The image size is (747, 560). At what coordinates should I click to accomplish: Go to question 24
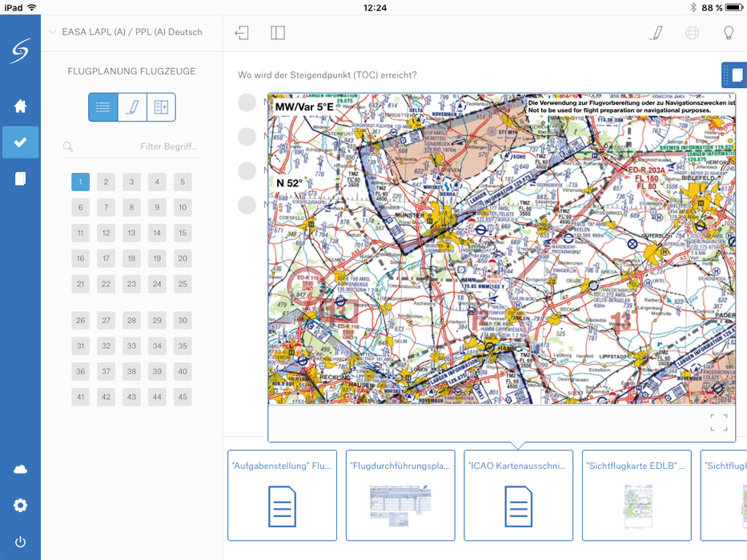157,284
